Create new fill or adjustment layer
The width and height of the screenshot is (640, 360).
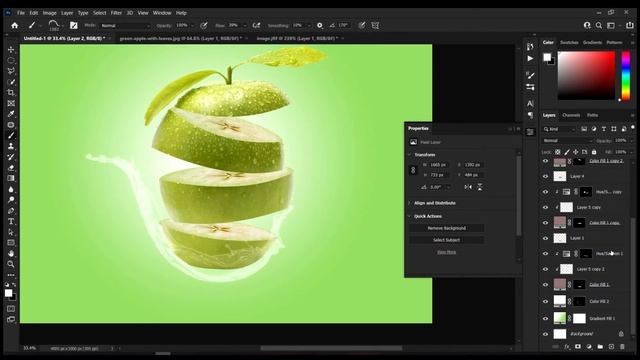click(589, 347)
